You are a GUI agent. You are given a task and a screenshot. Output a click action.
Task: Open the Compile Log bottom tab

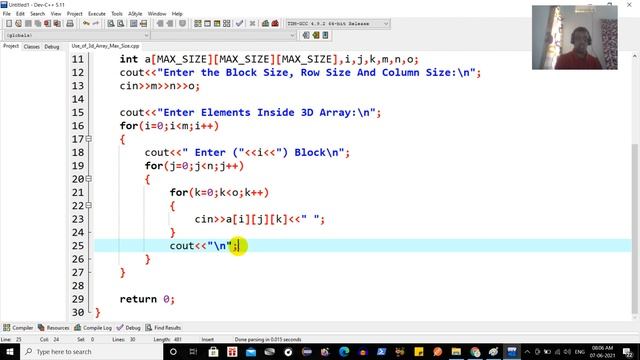(93, 327)
